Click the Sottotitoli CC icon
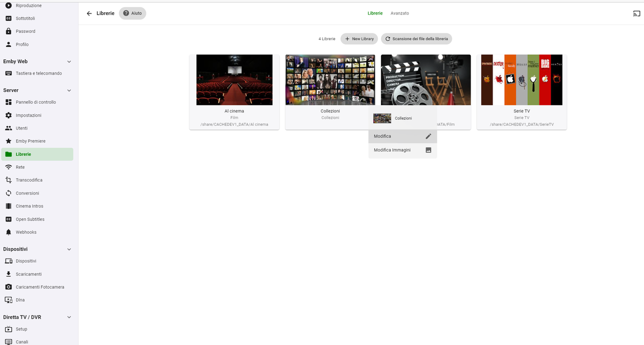This screenshot has width=644, height=345. click(9, 18)
